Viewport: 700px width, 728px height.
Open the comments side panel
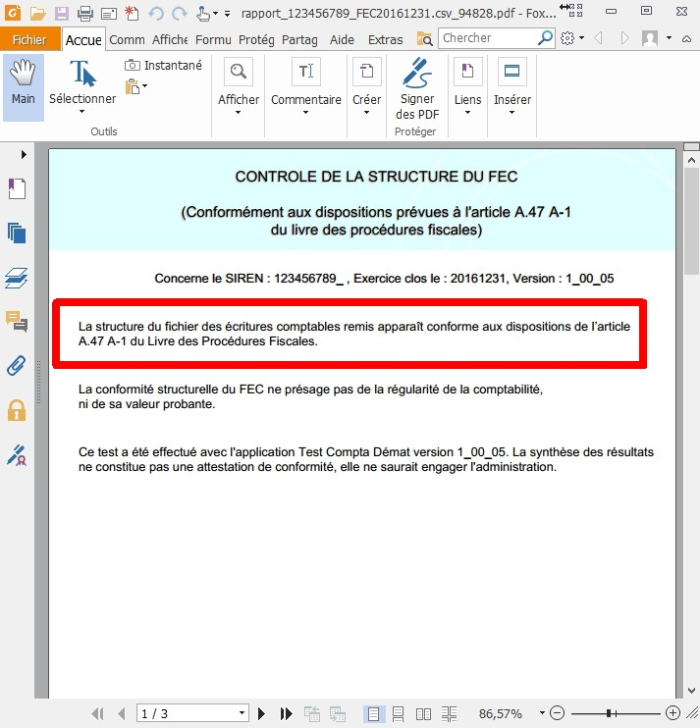click(x=17, y=321)
